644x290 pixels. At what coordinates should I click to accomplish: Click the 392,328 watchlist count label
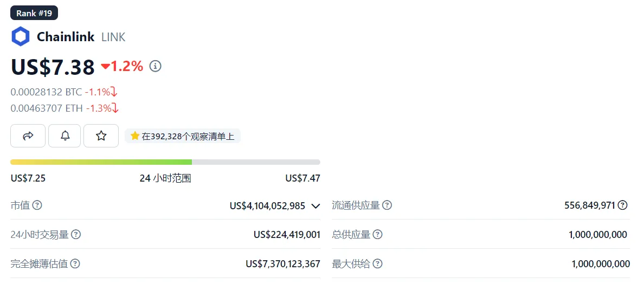(183, 136)
